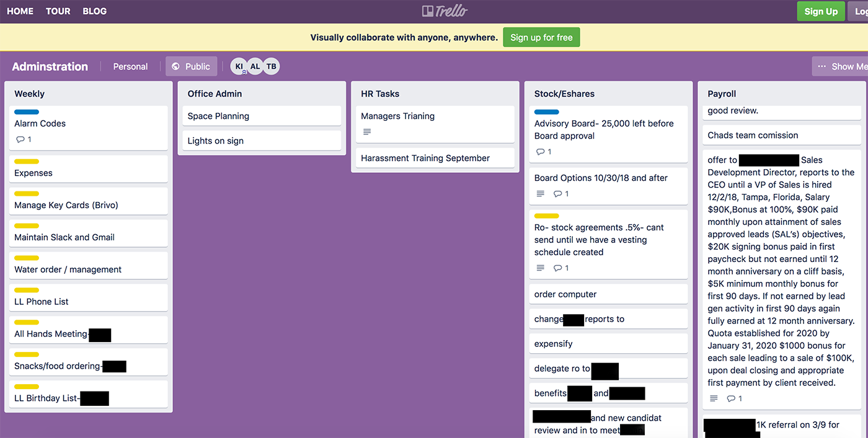Click the Trello logo in header
Image resolution: width=868 pixels, height=438 pixels.
(445, 11)
